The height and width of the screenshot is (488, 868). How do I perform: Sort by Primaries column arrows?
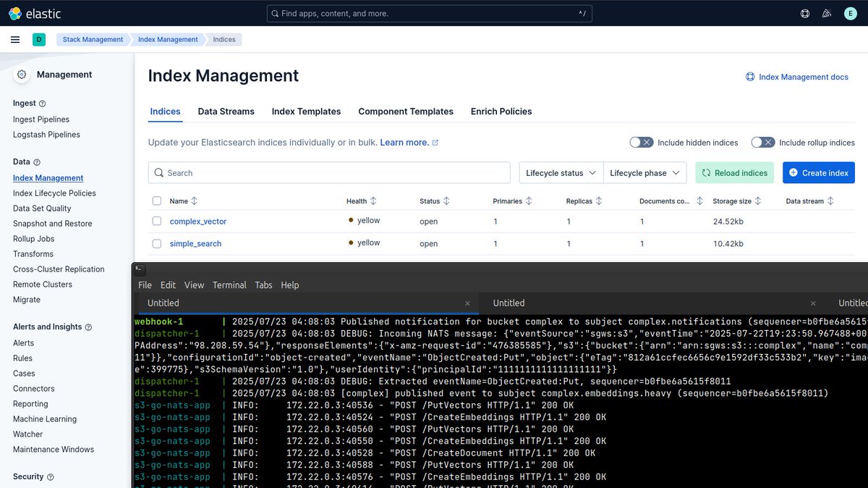pyautogui.click(x=529, y=201)
